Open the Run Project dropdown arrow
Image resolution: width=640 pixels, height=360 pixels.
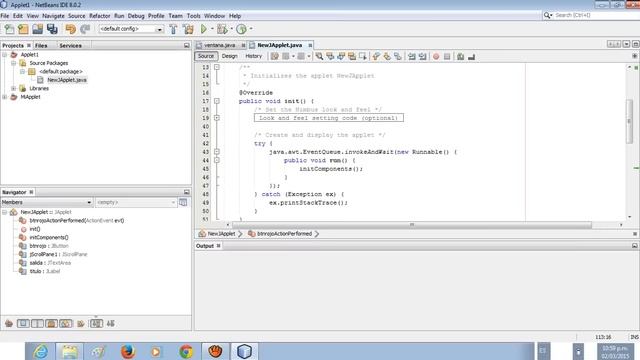click(x=212, y=29)
